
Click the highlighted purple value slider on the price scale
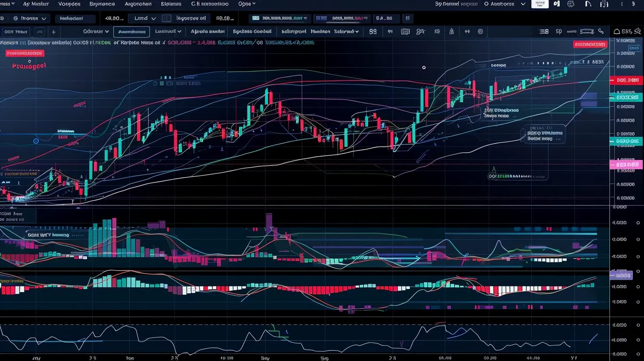point(623,275)
